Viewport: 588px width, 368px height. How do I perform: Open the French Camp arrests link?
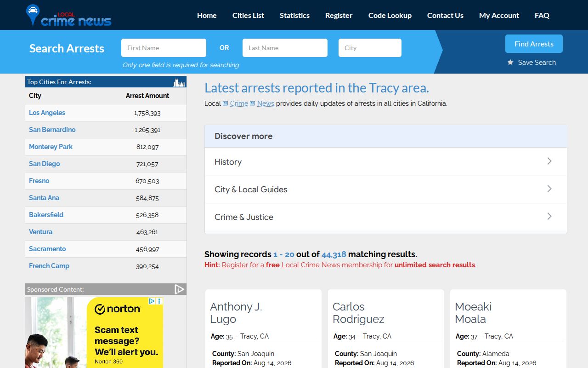(49, 266)
